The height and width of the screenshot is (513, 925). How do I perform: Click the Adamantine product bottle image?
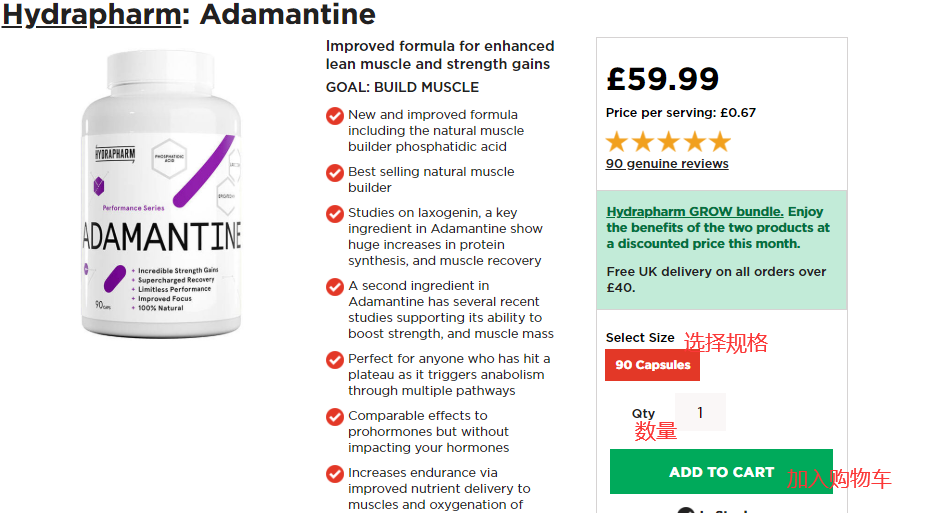pyautogui.click(x=162, y=195)
